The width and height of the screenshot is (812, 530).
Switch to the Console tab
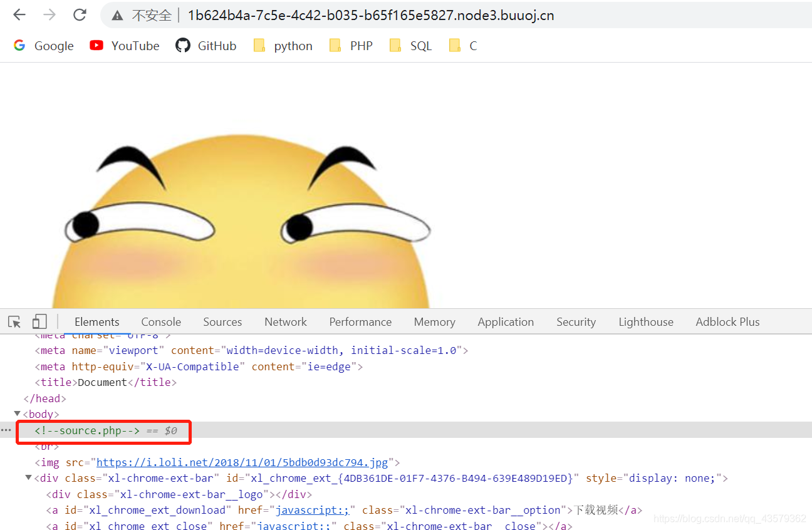pos(160,321)
